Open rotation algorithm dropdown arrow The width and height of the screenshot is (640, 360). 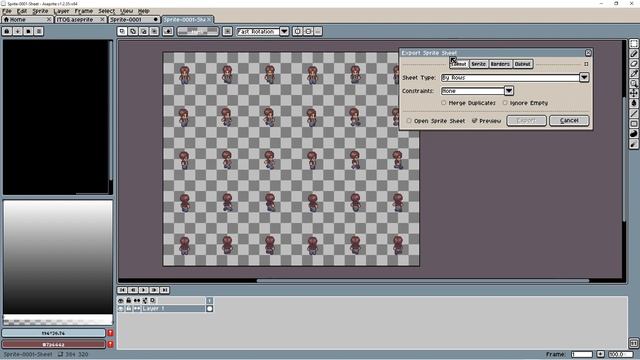284,31
